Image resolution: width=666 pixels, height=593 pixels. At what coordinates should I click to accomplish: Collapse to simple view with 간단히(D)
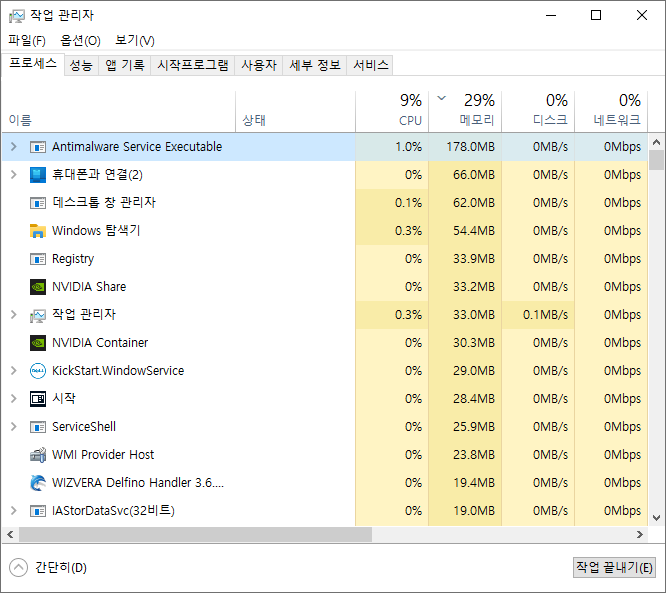(48, 568)
